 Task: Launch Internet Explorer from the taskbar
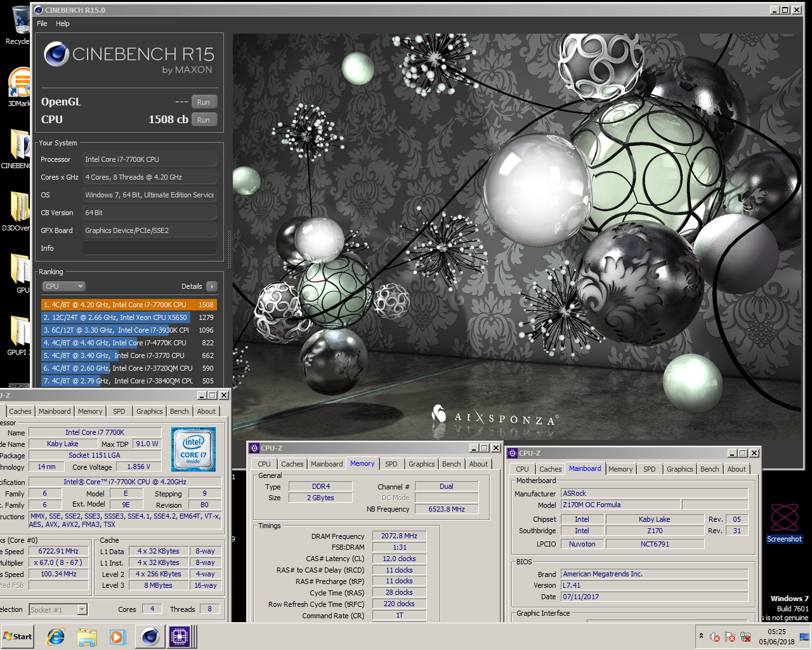tap(56, 637)
